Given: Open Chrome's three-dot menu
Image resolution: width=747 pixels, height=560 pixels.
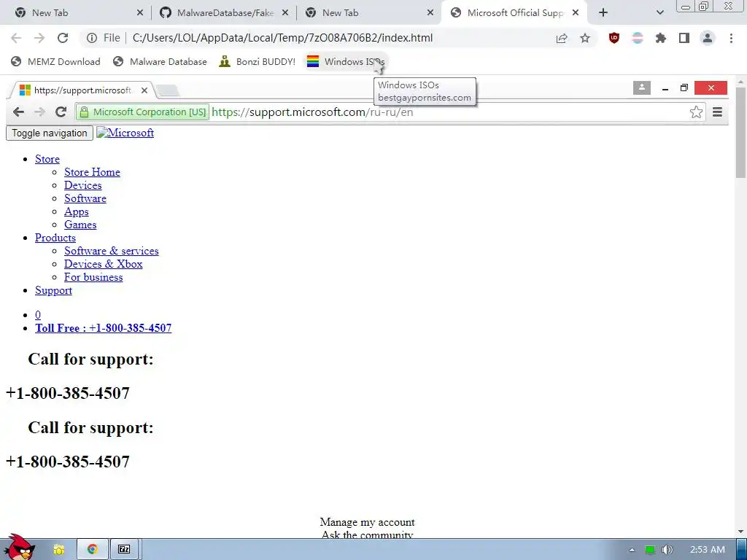Looking at the screenshot, I should pos(731,38).
